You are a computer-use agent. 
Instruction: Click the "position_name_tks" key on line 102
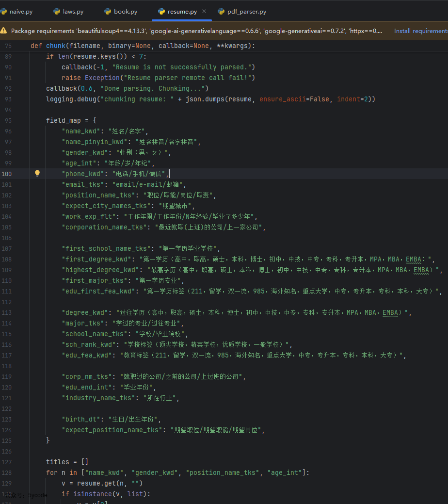tap(98, 195)
